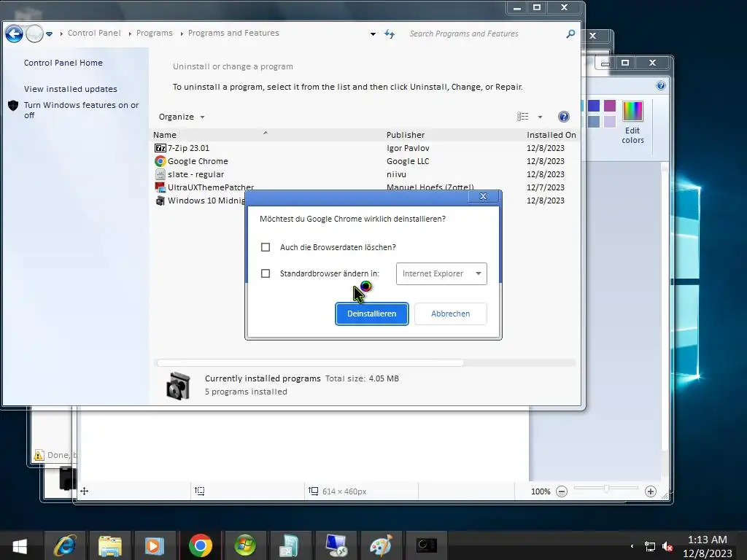Sort by Publisher column header

406,135
